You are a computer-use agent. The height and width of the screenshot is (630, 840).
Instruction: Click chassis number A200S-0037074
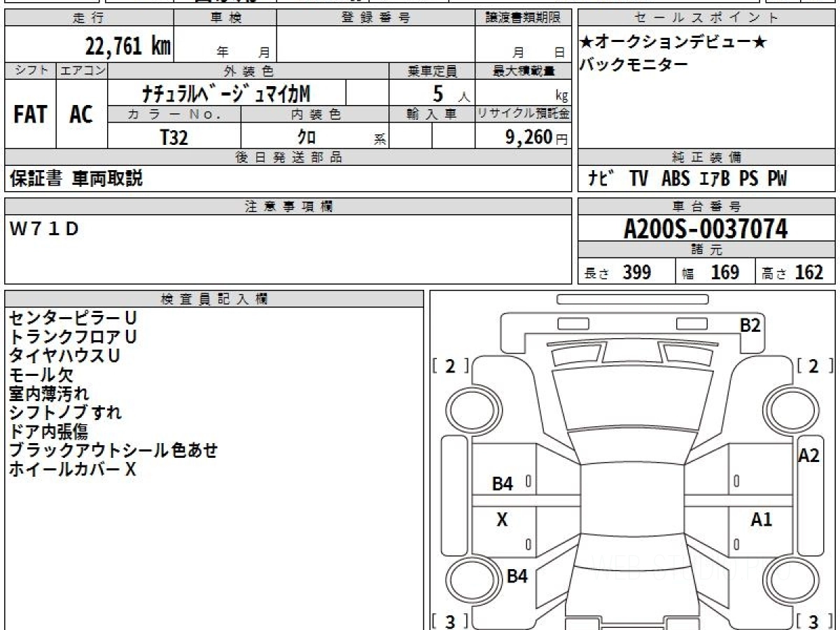[706, 229]
